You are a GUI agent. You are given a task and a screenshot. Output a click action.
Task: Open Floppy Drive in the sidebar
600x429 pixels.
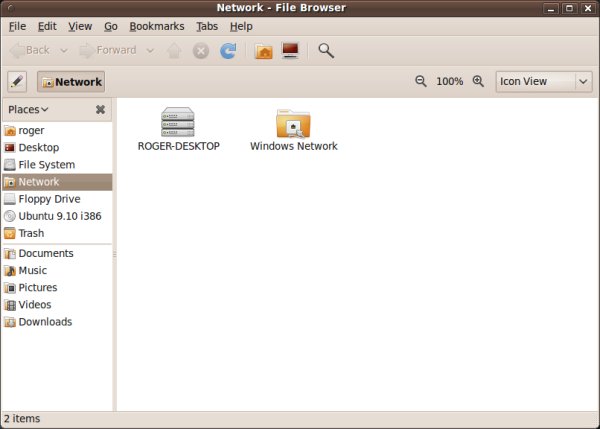pyautogui.click(x=57, y=199)
